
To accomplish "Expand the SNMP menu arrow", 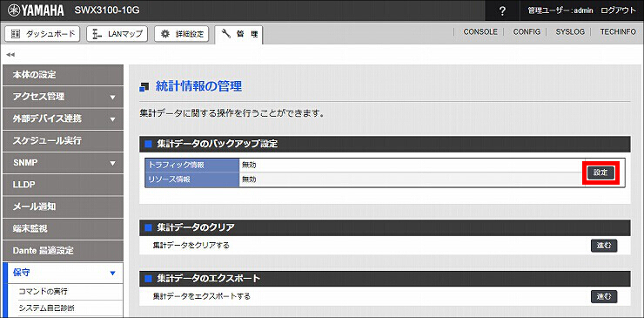I will click(112, 163).
